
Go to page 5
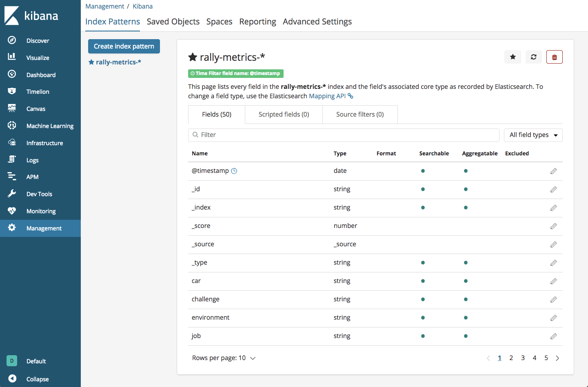(546, 358)
